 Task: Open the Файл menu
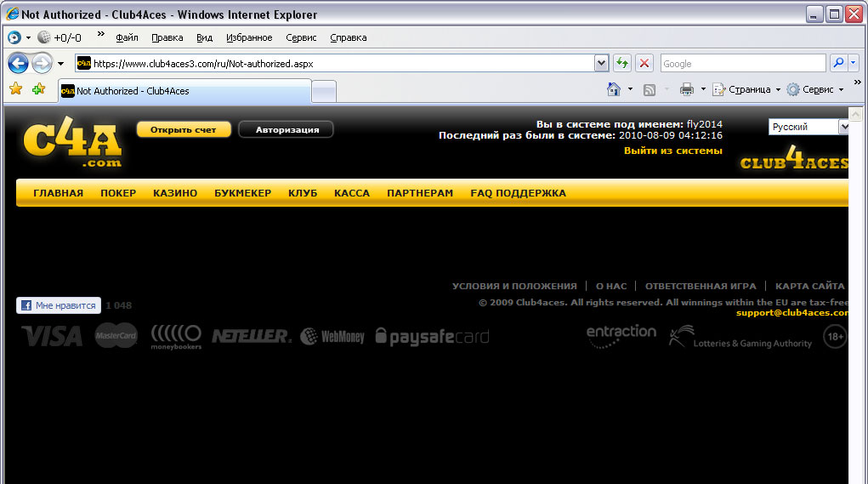(127, 37)
